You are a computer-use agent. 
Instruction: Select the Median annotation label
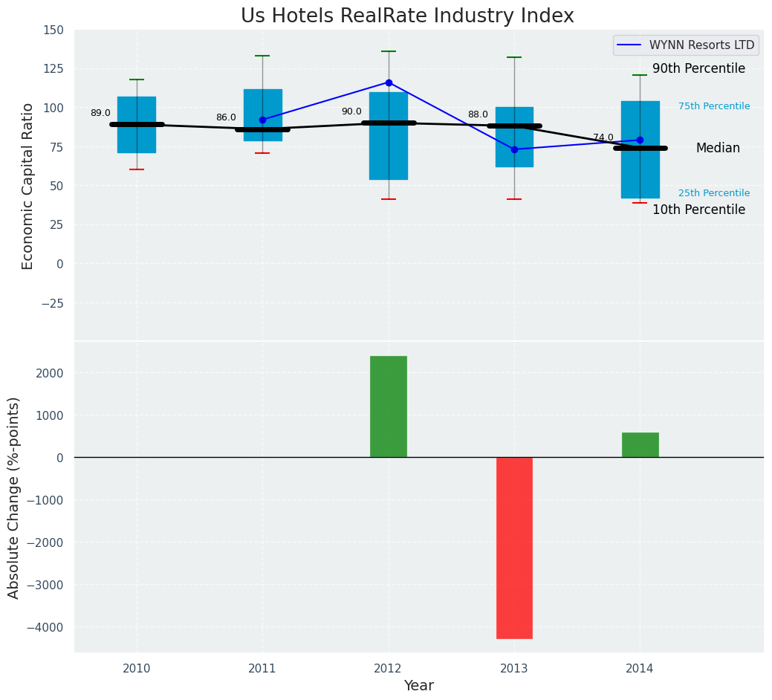coord(718,149)
